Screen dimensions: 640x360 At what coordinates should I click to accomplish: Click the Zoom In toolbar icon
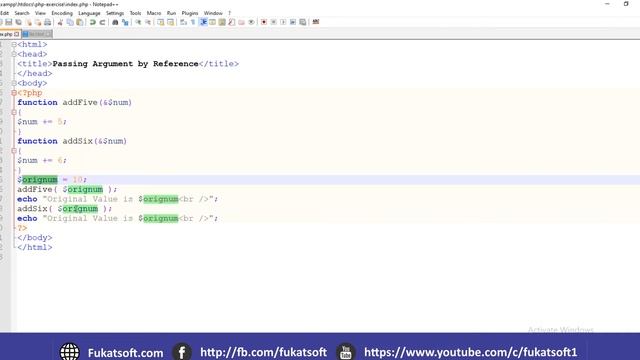click(138, 22)
